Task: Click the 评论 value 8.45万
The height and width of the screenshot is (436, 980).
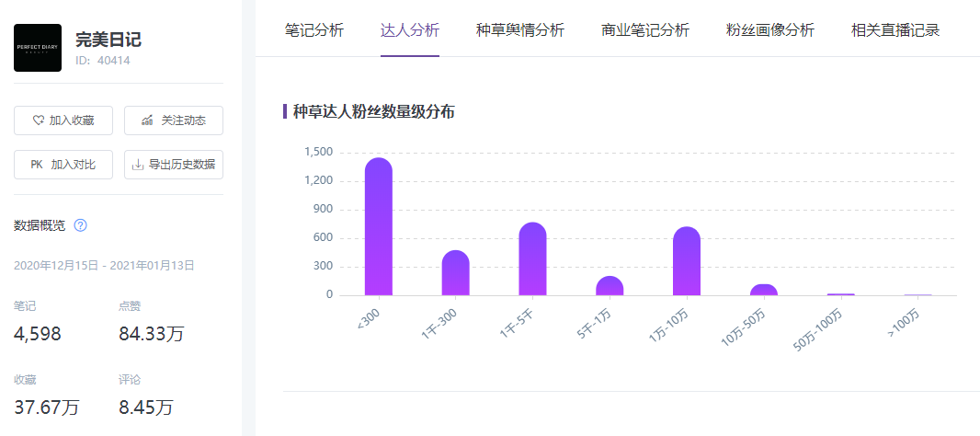Action: click(145, 407)
